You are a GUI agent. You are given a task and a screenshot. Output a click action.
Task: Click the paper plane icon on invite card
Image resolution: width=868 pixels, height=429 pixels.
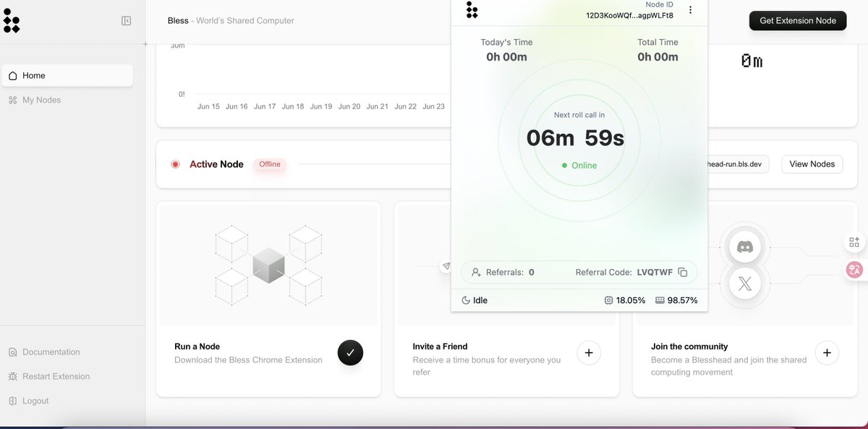(446, 266)
